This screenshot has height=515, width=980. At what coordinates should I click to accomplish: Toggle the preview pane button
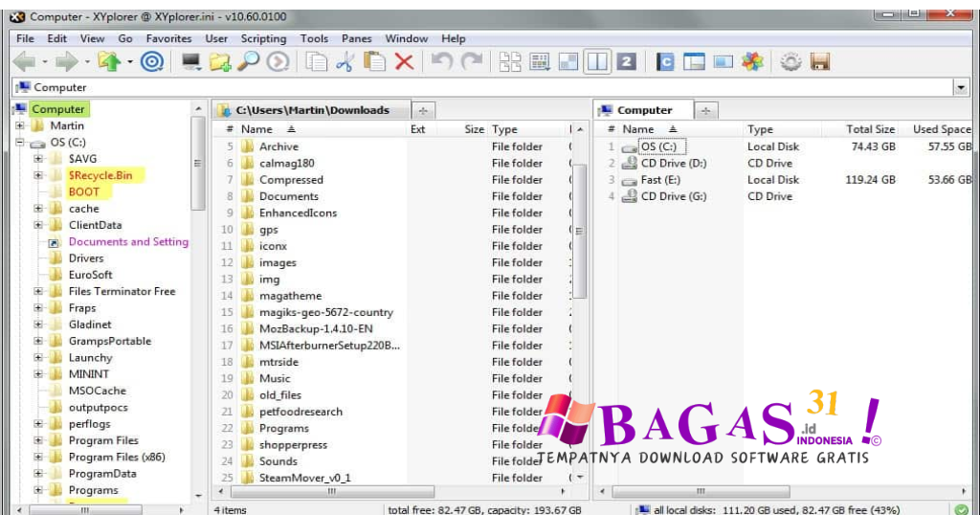pyautogui.click(x=724, y=62)
